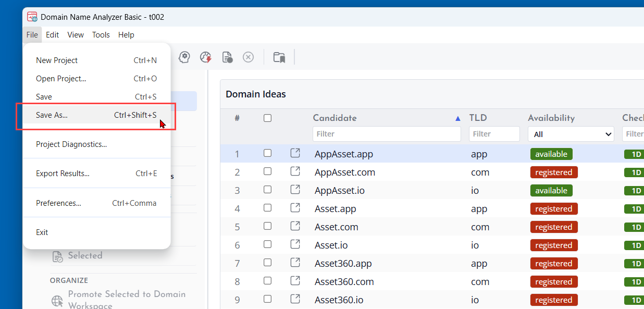Image resolution: width=644 pixels, height=309 pixels.
Task: Choose Preferences... from File menu
Action: [x=96, y=203]
